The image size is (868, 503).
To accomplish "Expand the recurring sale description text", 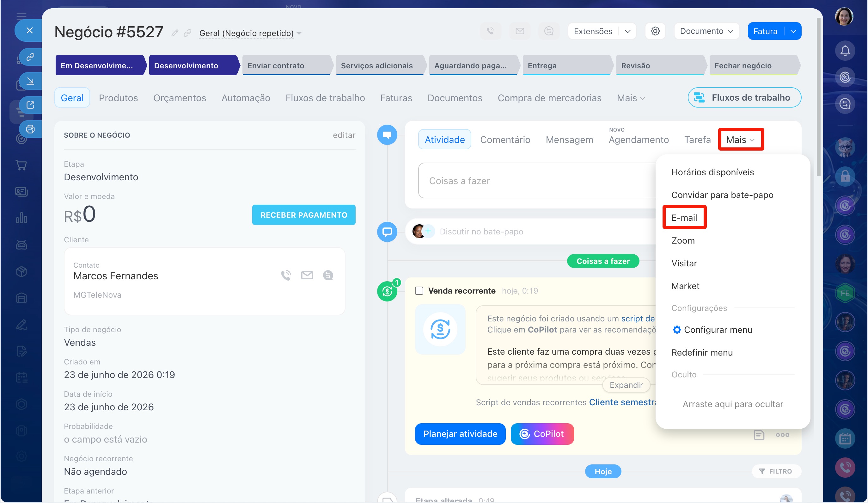I will tap(626, 385).
